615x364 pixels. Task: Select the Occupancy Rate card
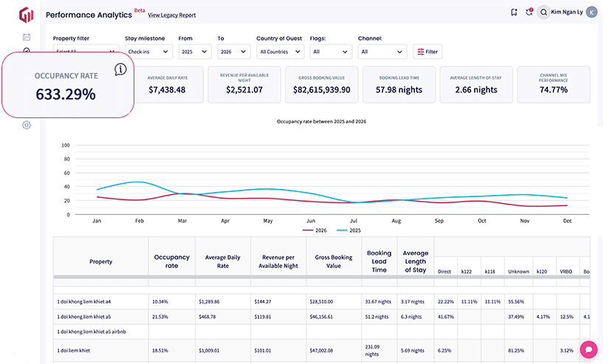[68, 85]
